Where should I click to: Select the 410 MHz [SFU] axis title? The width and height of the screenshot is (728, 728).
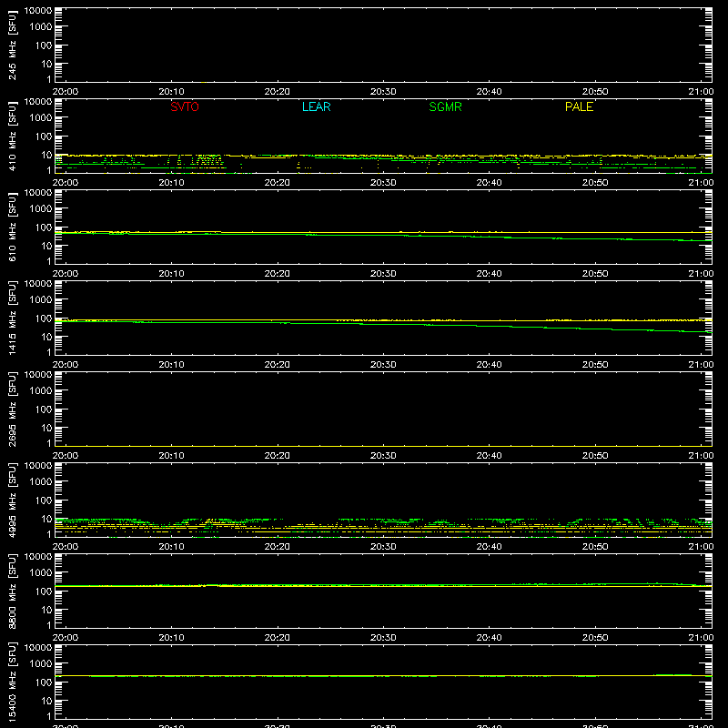(12, 136)
